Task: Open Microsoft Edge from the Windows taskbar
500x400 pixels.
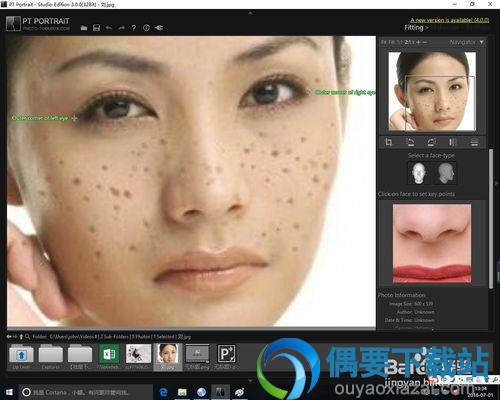Action: click(163, 392)
